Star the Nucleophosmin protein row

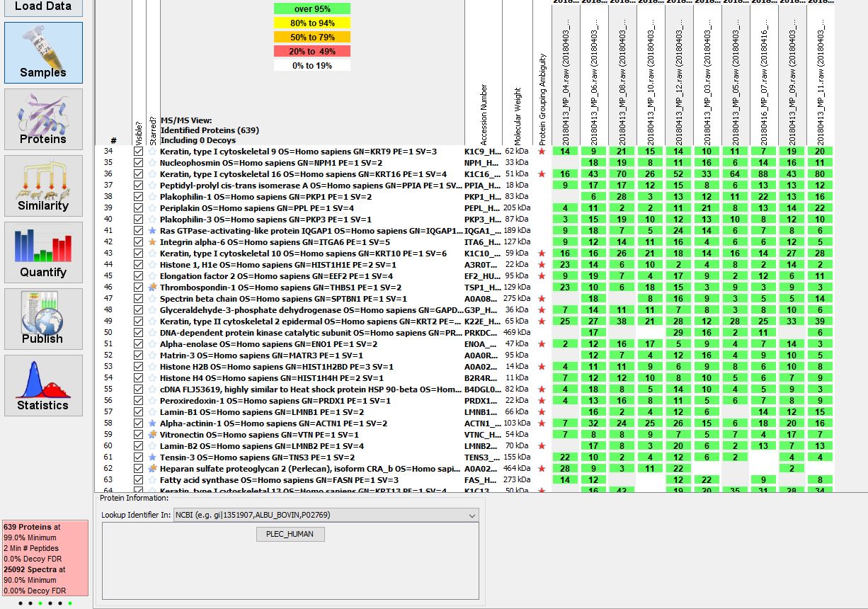[152, 163]
